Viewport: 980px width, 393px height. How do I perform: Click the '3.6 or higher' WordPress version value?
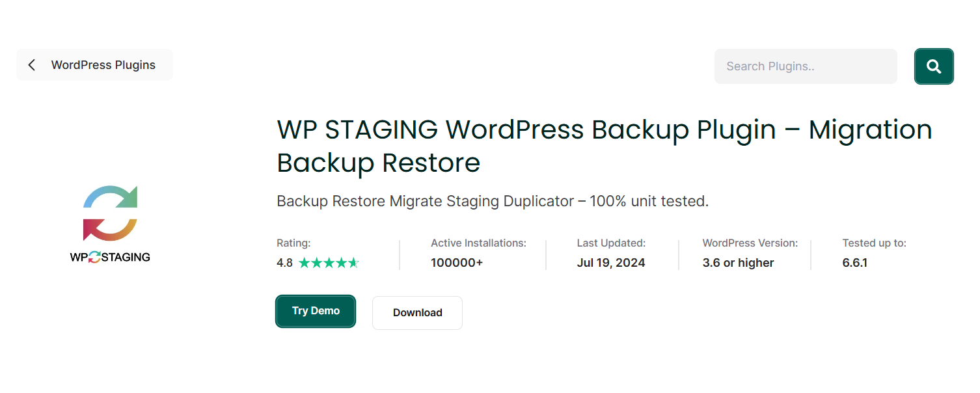738,263
